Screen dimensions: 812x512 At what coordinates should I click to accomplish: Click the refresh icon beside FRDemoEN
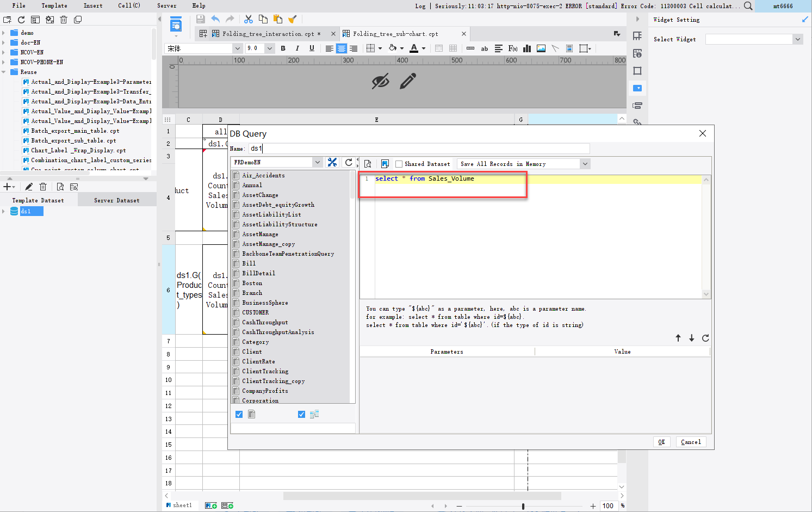pos(349,162)
